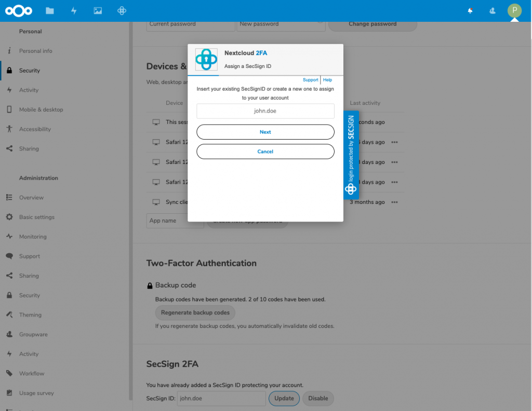
Task: Open the three-dot menu for first Safari session
Action: [395, 142]
